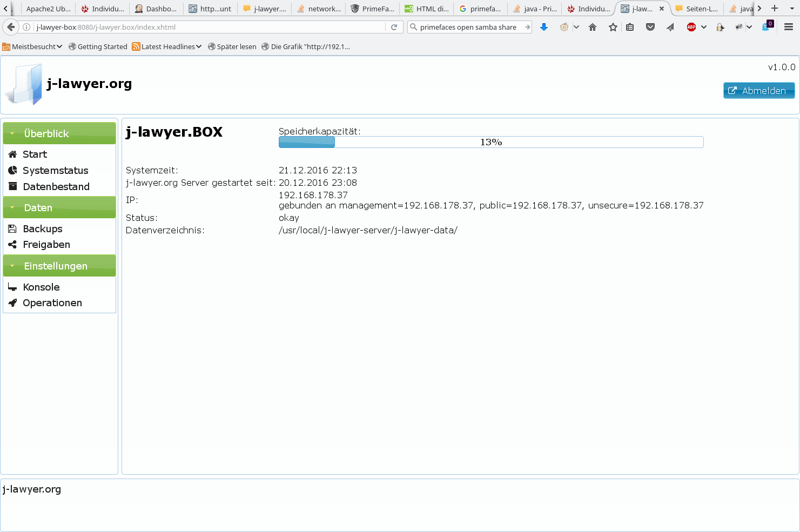Switch to the PrimeFa... tab
This screenshot has height=532, width=800.
pos(372,9)
